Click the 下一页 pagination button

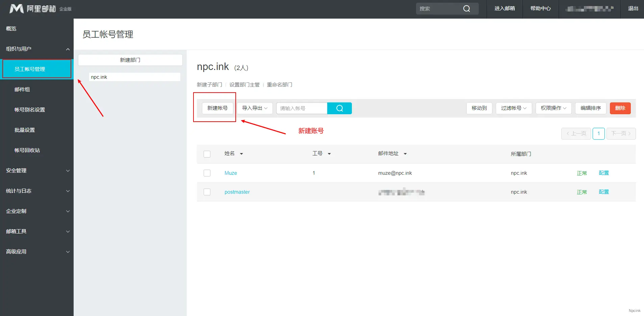[x=621, y=133]
